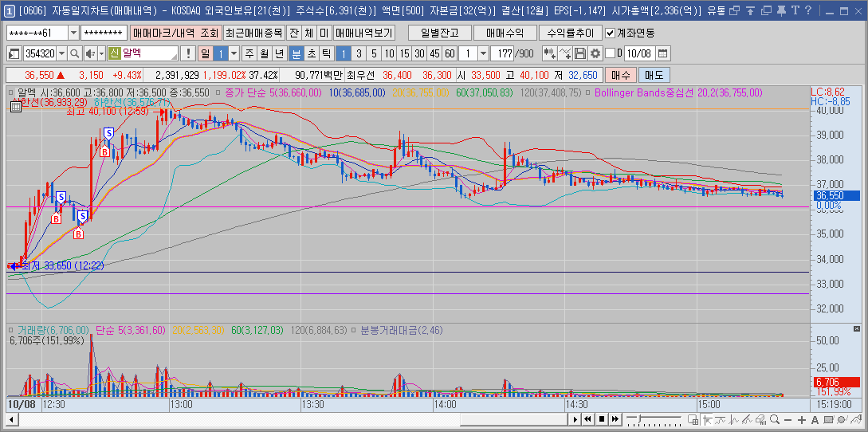
Task: Open the 매매수익 button
Action: pyautogui.click(x=505, y=33)
